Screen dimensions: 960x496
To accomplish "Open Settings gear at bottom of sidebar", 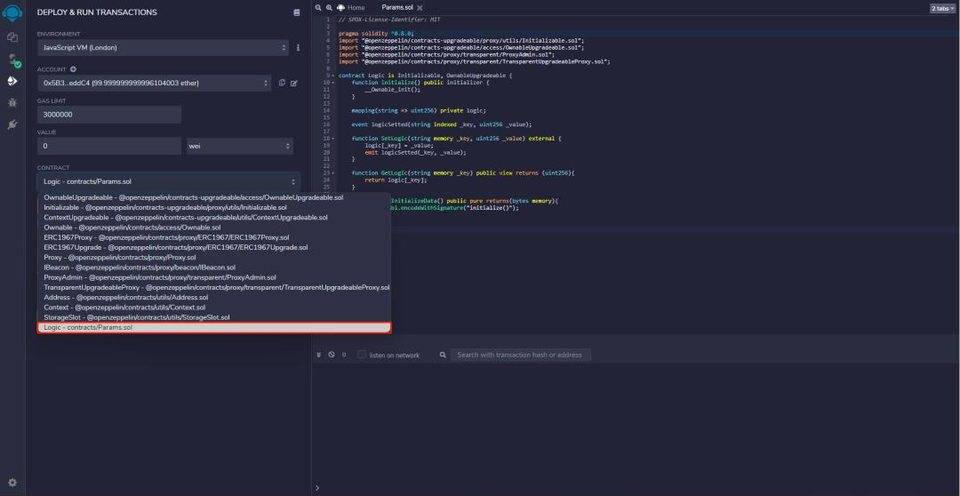I will [12, 483].
